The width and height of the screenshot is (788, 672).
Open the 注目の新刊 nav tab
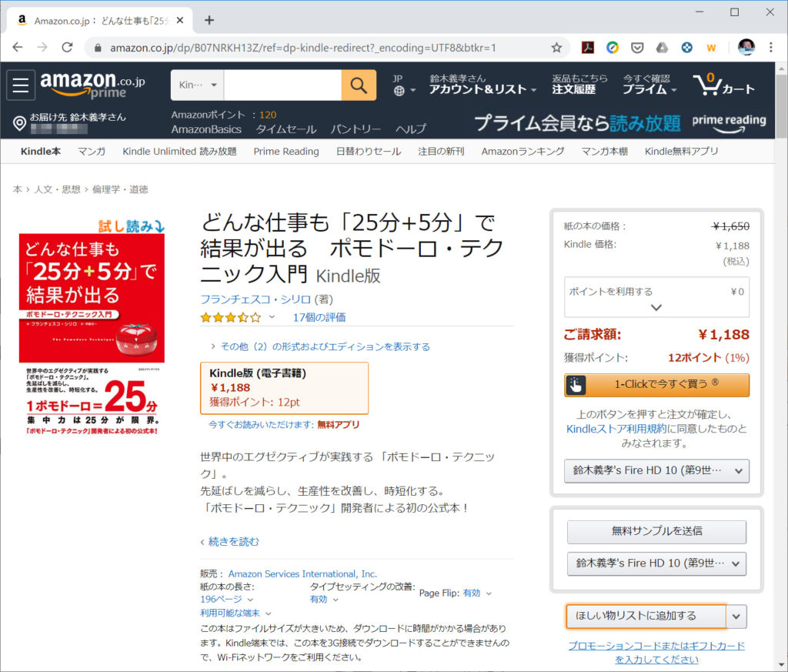(x=441, y=152)
